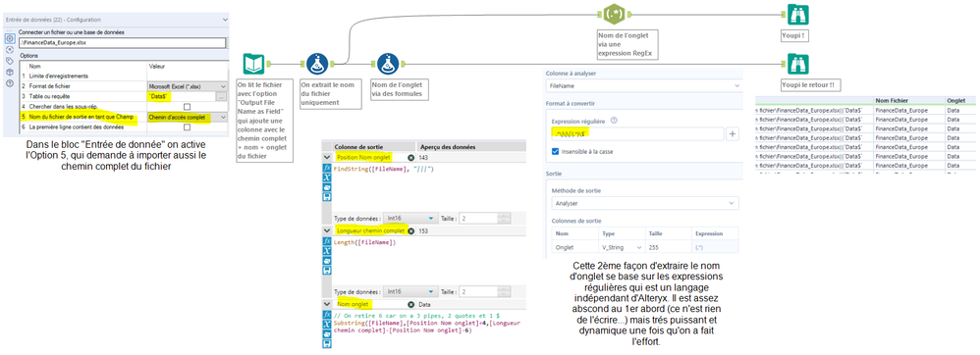
Task: Open the cube icon in the config sidebar
Action: click(x=10, y=72)
